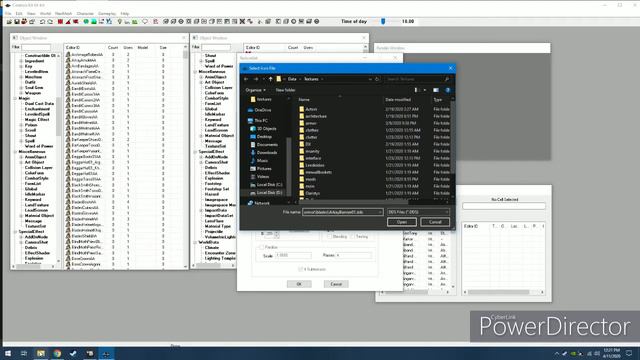This screenshot has height=360, width=640.
Task: Click the red square toolbar icon
Action: pyautogui.click(x=60, y=22)
